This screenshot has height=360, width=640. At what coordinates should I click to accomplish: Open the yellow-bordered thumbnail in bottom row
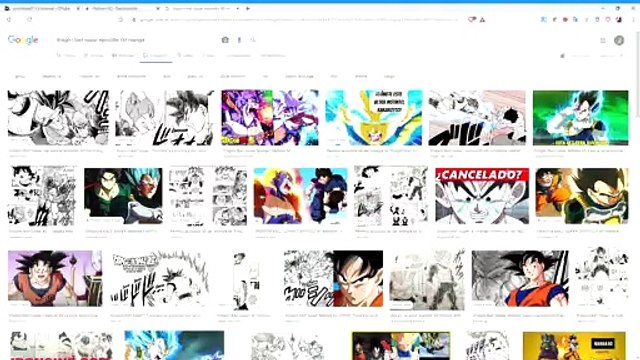point(401,346)
